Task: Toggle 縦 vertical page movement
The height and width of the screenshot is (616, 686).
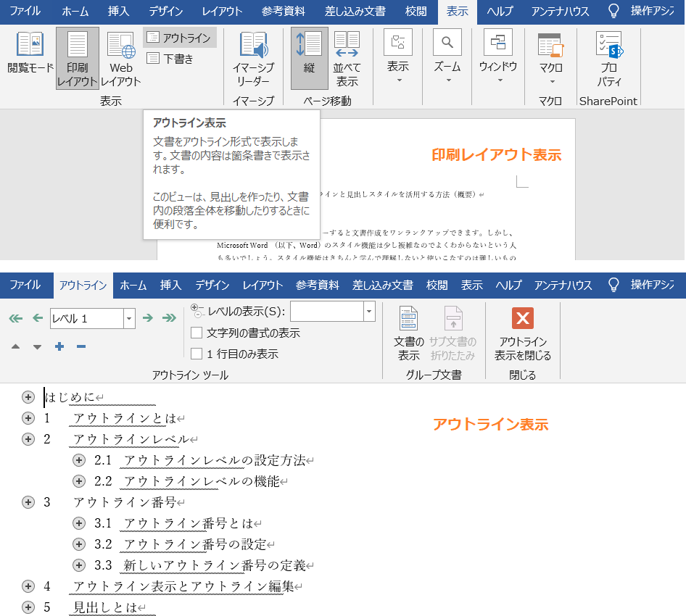Action: pos(310,58)
